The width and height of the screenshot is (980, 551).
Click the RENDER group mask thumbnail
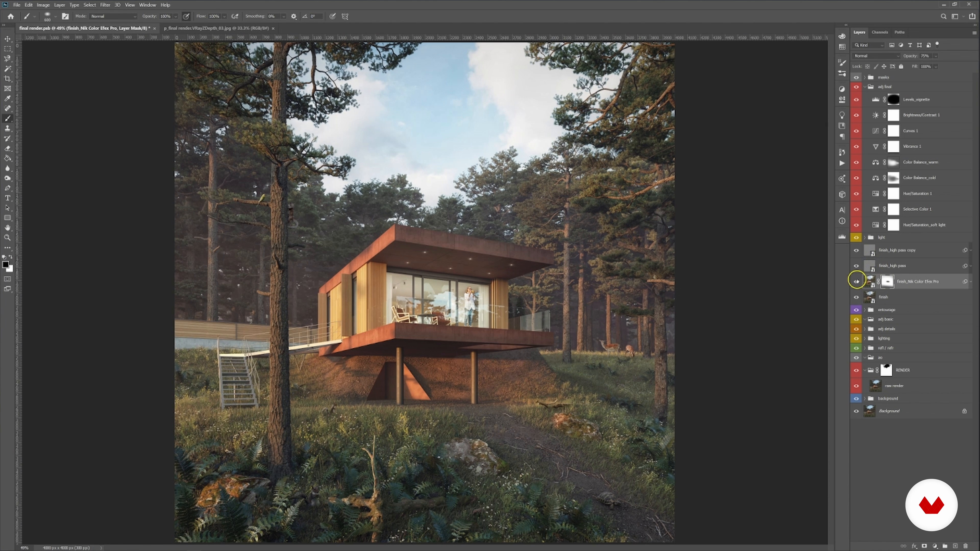[886, 370]
